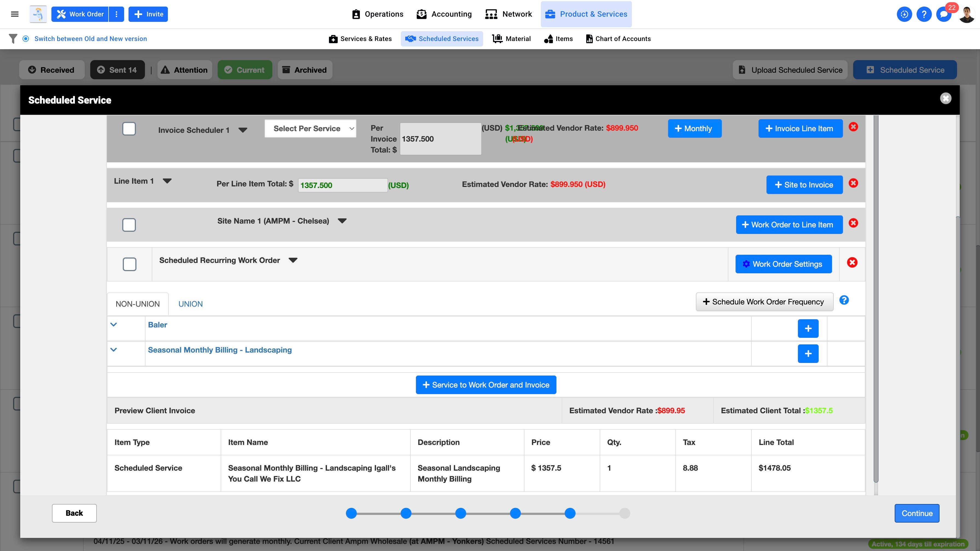Viewport: 980px width, 551px height.
Task: Check the Invoice Scheduler 1 checkbox
Action: click(x=129, y=129)
